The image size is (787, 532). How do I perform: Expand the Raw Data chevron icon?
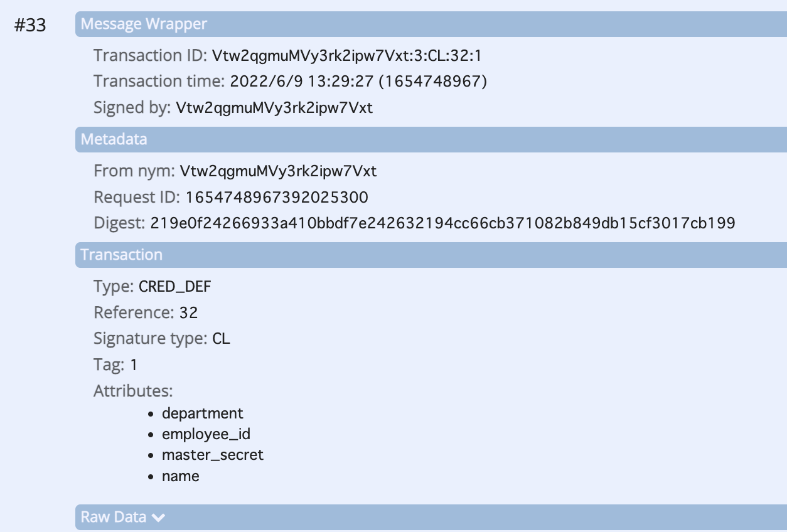click(159, 518)
